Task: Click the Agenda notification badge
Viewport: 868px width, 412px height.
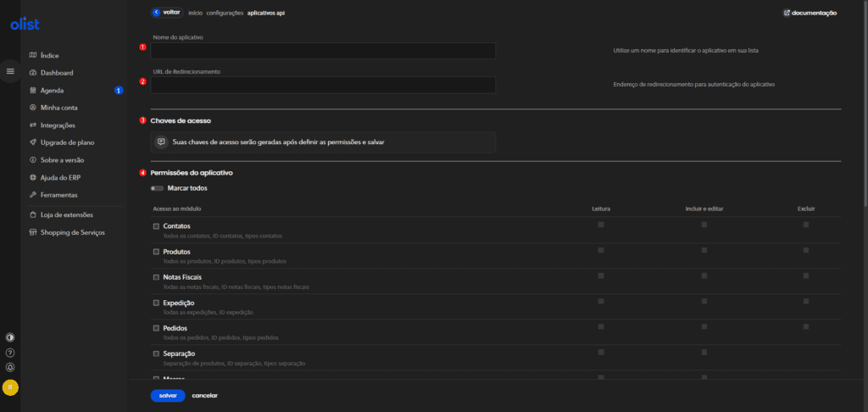Action: tap(119, 91)
